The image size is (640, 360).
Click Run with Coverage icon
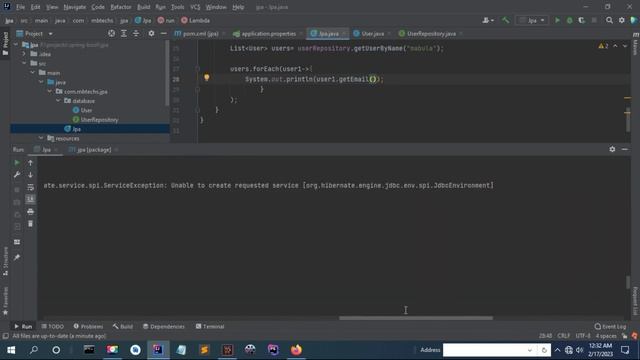(x=582, y=20)
